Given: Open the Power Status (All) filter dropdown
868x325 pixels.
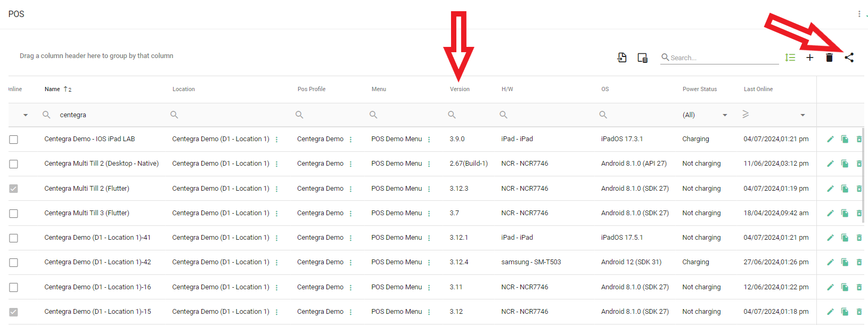Looking at the screenshot, I should point(724,115).
